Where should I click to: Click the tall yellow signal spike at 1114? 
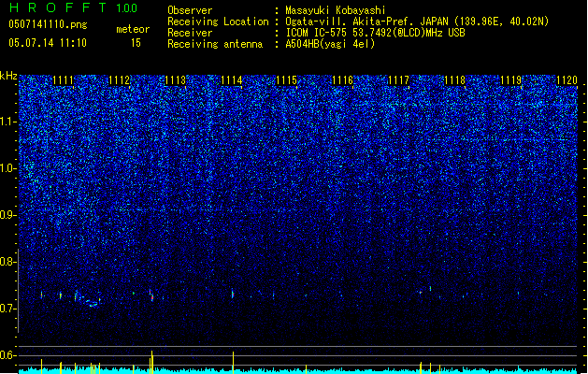click(234, 362)
